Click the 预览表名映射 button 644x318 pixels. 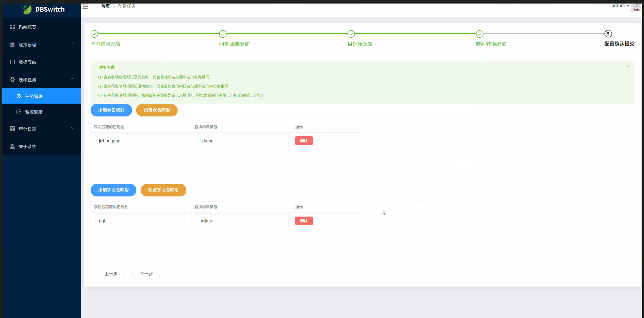tap(157, 110)
